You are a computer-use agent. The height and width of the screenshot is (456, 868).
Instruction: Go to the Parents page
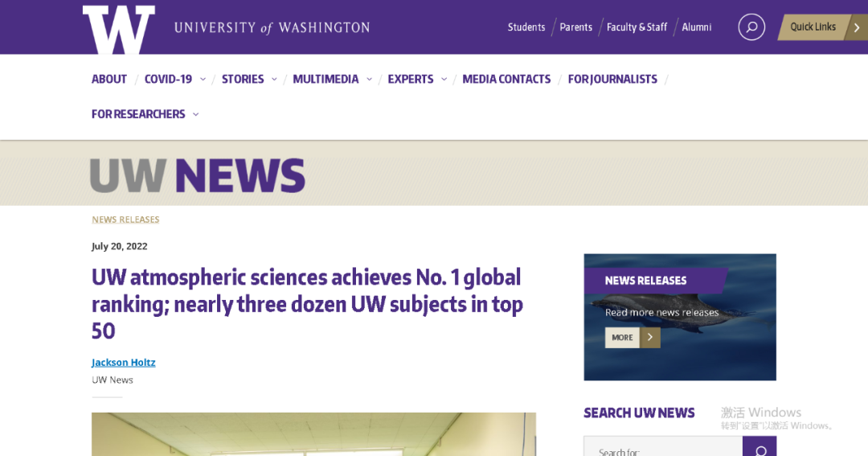point(575,27)
